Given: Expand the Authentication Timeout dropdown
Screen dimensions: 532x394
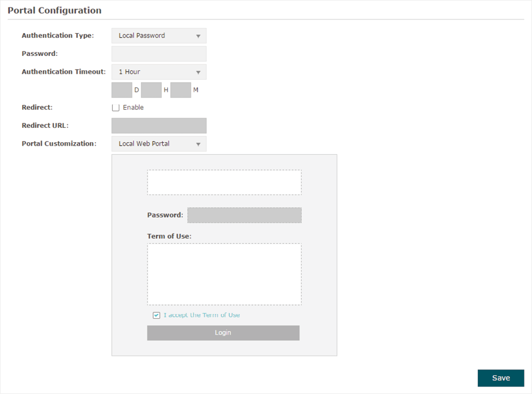Looking at the screenshot, I should point(159,72).
